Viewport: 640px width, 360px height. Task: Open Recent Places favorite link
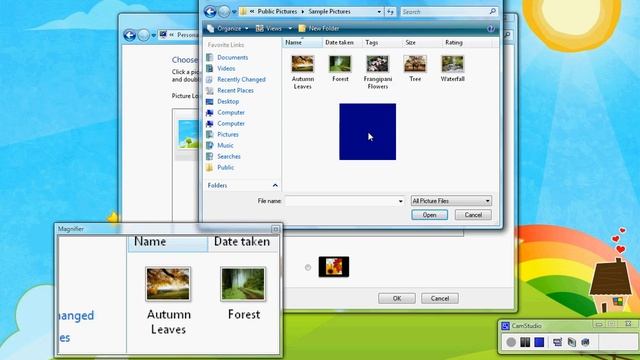[235, 91]
